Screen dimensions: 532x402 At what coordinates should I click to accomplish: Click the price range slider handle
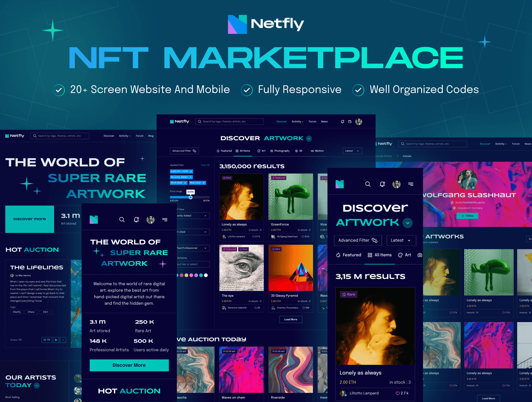[x=191, y=197]
